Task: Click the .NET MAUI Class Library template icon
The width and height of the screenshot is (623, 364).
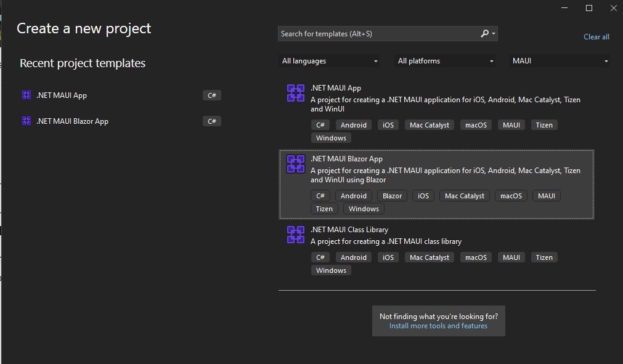Action: click(296, 235)
